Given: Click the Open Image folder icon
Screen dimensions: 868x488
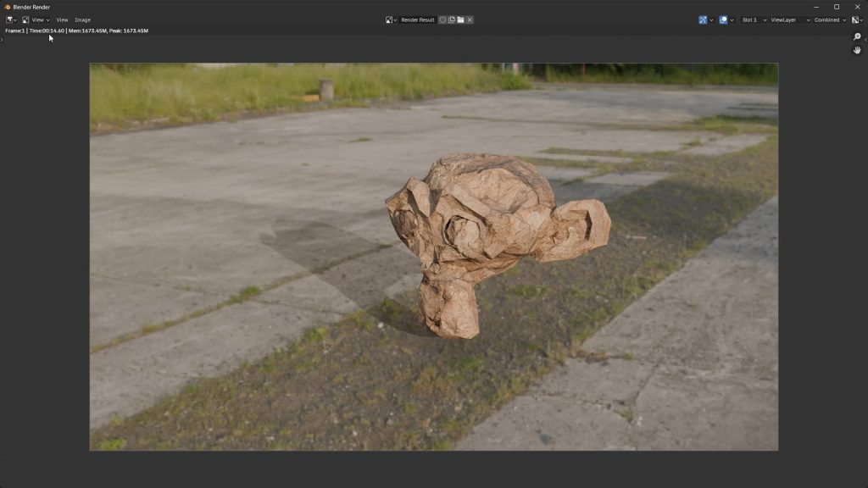Looking at the screenshot, I should (460, 19).
